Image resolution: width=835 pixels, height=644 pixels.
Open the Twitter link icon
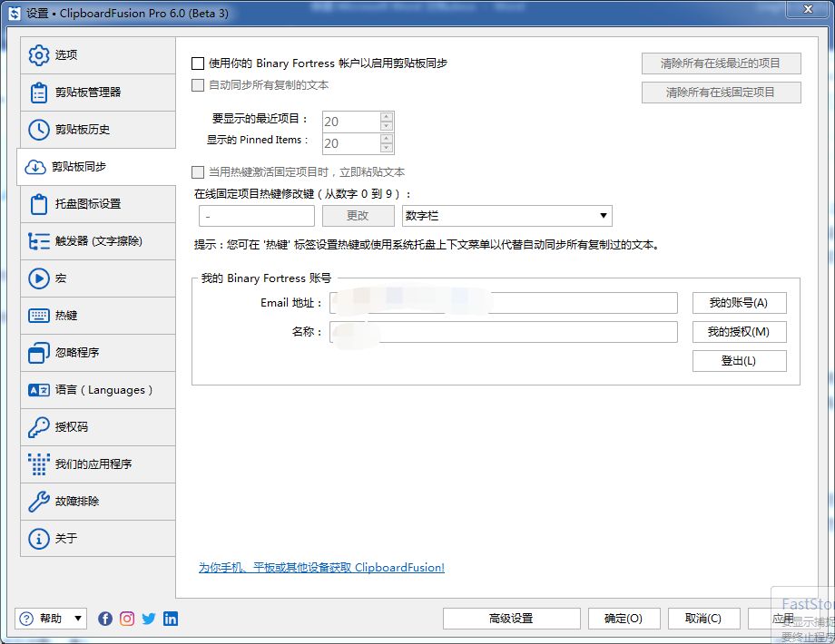point(149,619)
